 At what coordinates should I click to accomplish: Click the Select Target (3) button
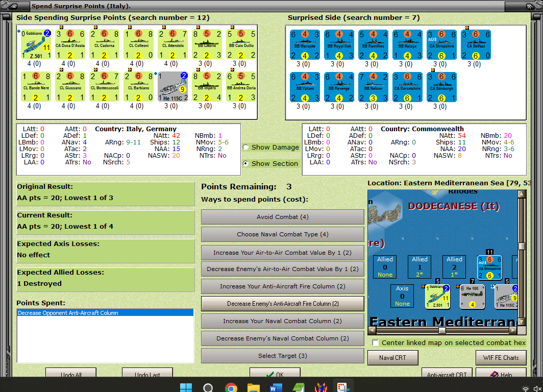[283, 356]
